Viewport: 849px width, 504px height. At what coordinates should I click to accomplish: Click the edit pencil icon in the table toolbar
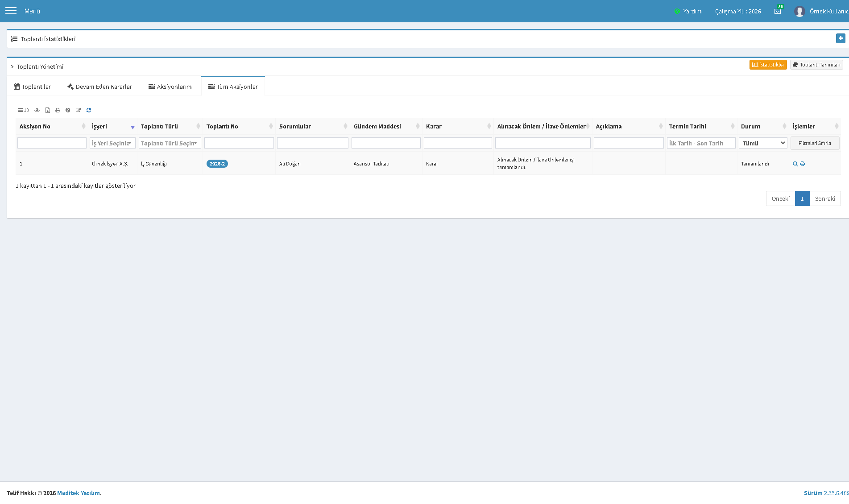pyautogui.click(x=79, y=110)
